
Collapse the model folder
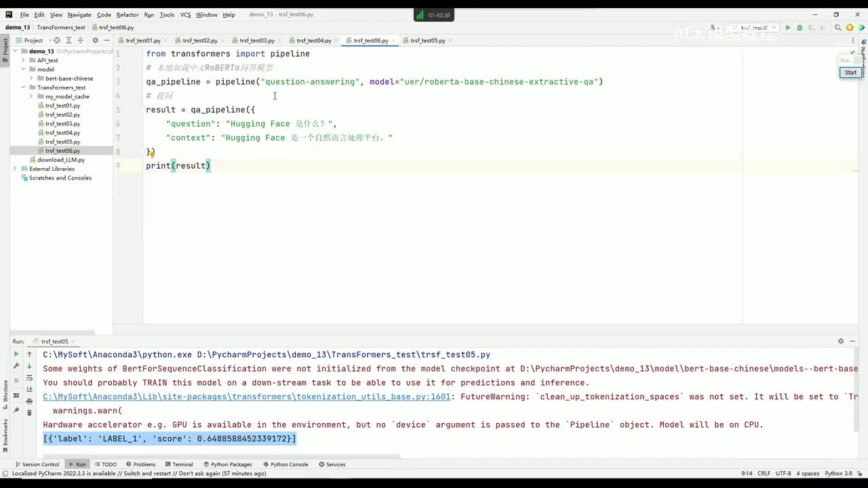pyautogui.click(x=23, y=69)
